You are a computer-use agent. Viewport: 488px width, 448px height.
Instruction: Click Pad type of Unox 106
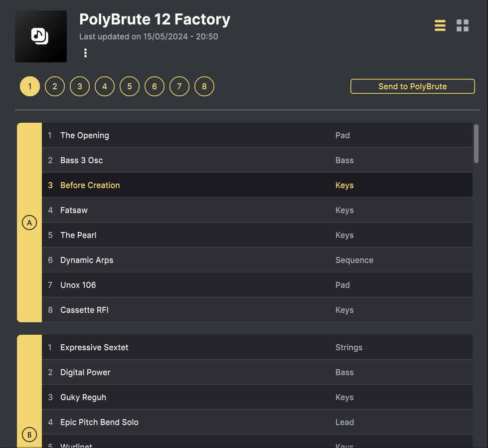(342, 285)
